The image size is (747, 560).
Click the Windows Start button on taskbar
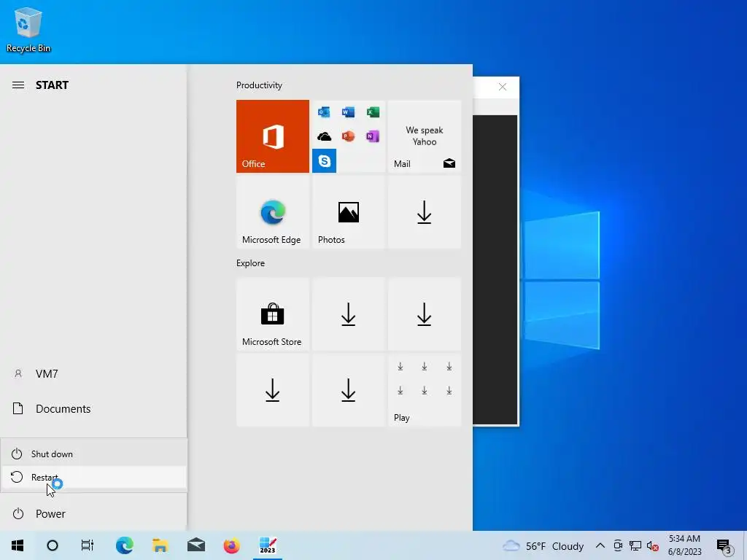(x=18, y=545)
